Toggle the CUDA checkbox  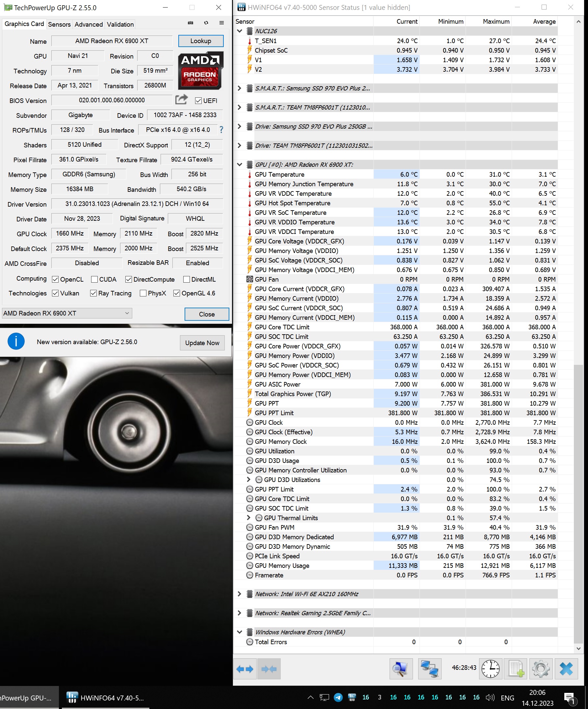(x=94, y=279)
